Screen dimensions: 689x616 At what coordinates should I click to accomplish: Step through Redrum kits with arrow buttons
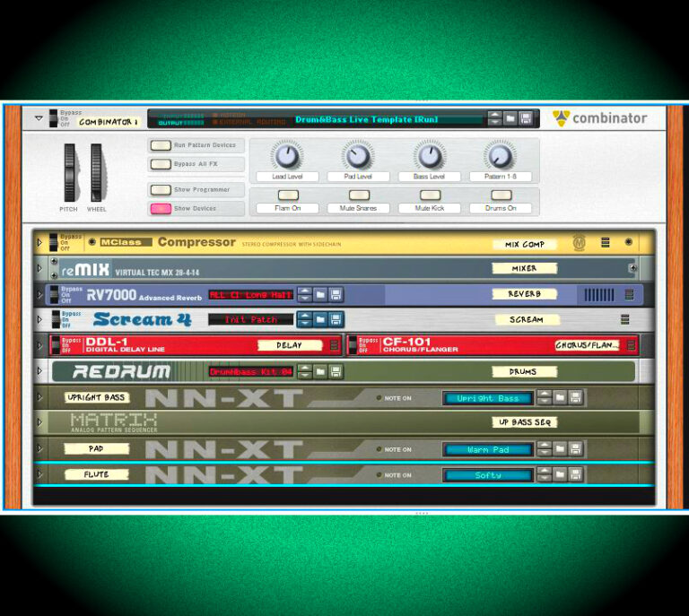click(x=304, y=372)
